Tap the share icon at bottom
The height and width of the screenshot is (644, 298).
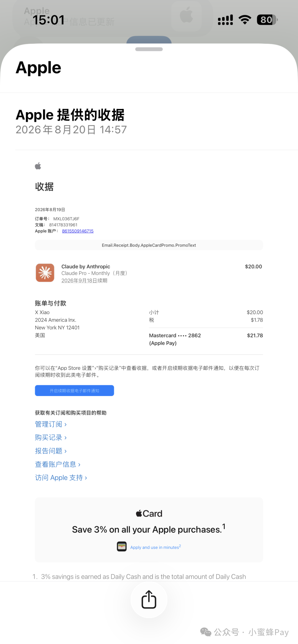[149, 600]
